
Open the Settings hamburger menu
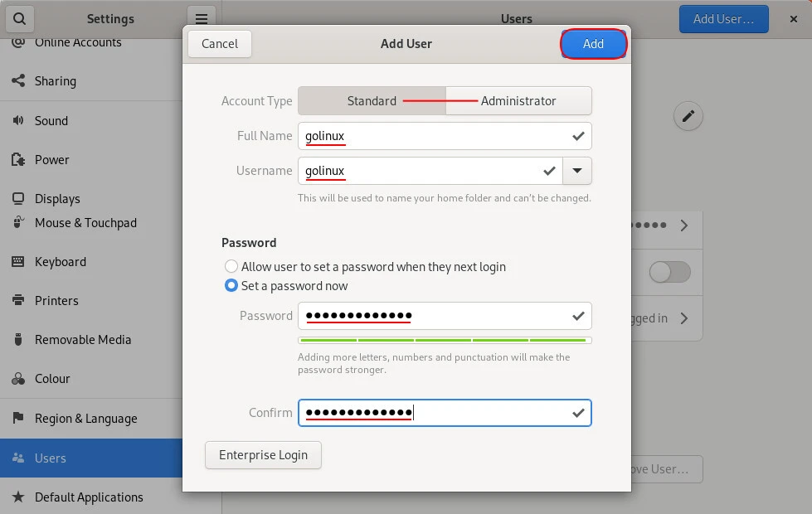201,18
